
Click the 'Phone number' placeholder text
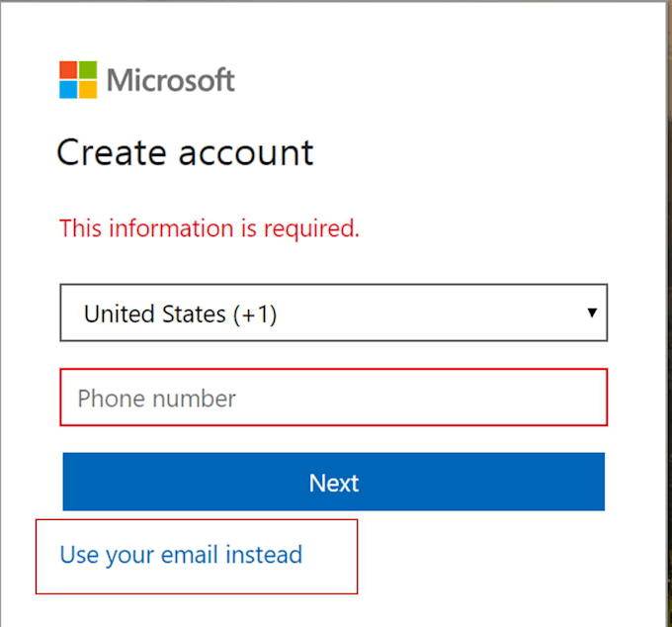click(x=156, y=399)
